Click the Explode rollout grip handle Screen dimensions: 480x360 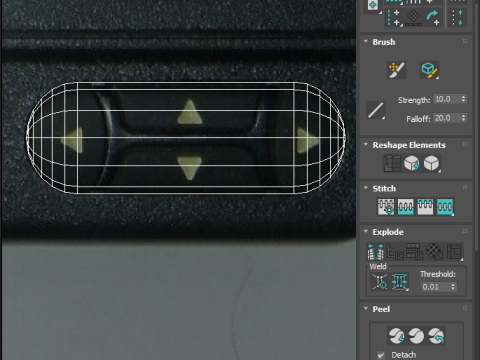click(x=465, y=231)
